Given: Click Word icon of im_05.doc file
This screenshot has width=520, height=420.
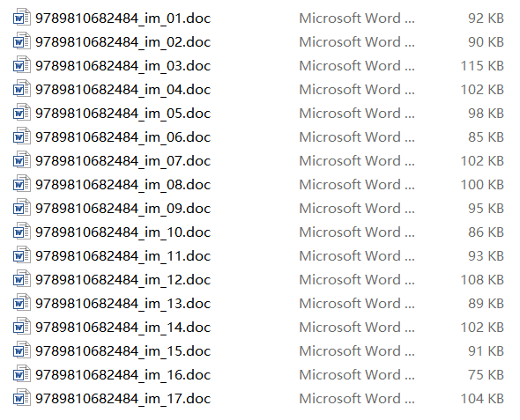Looking at the screenshot, I should click(x=22, y=113).
